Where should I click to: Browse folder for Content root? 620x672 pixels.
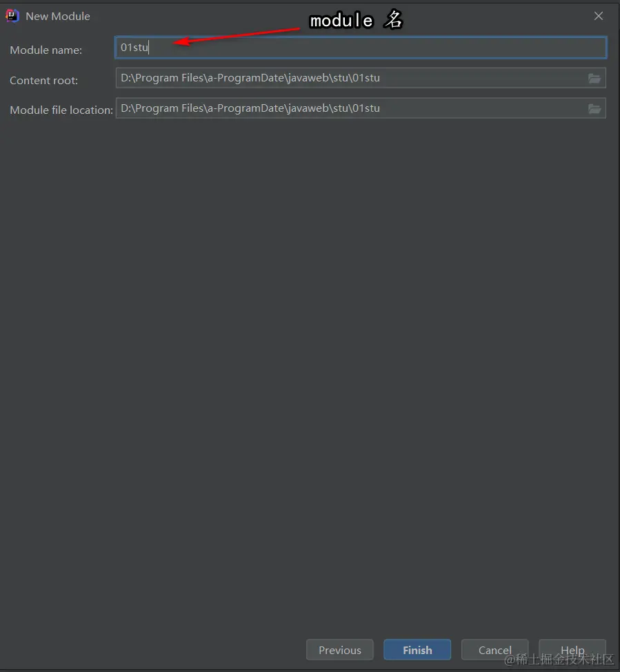[x=594, y=79]
